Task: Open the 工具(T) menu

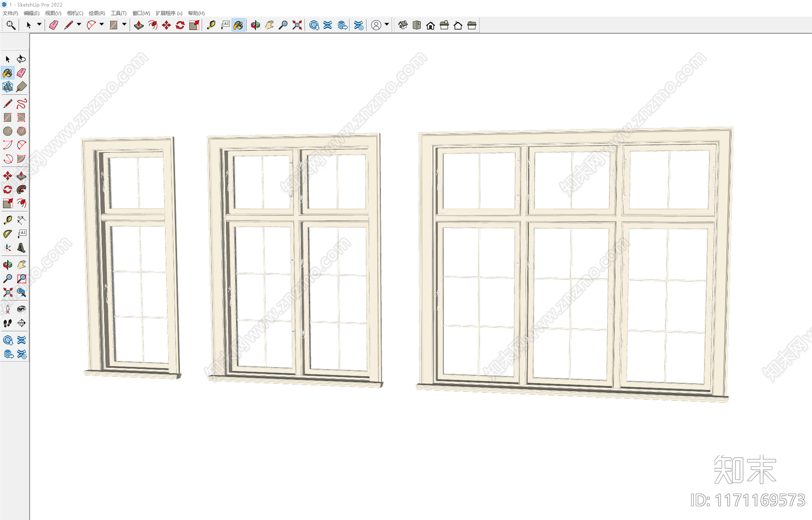Action: (119, 13)
